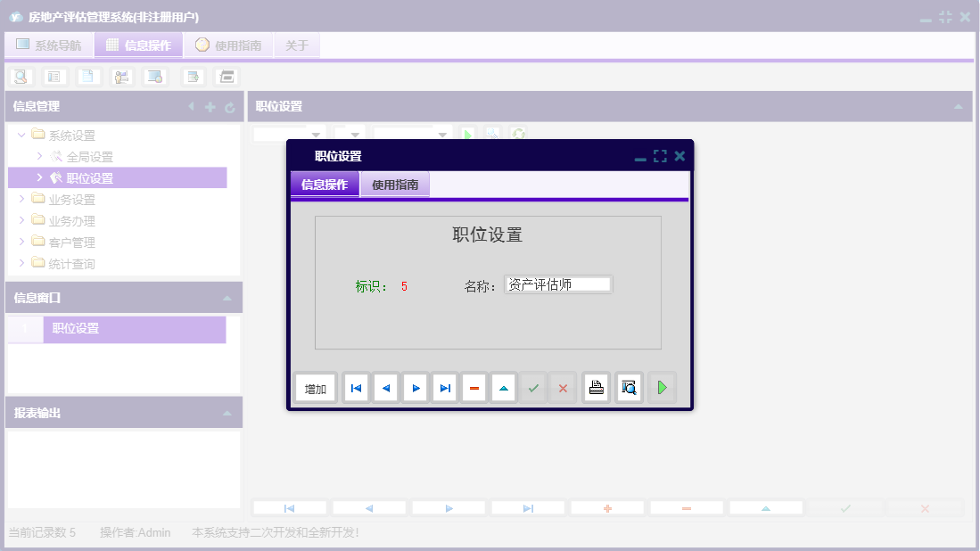The image size is (980, 551).
Task: Click the print preview magnifier icon in the dialog
Action: coord(629,387)
